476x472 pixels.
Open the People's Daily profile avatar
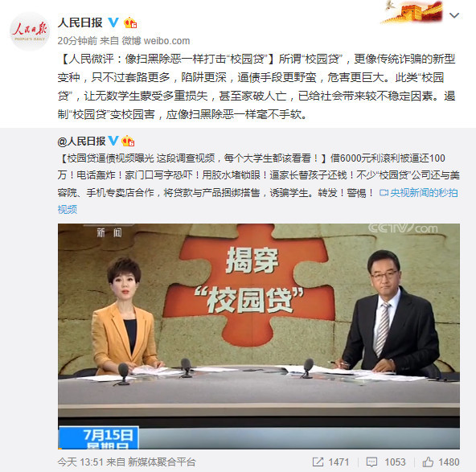click(x=30, y=31)
